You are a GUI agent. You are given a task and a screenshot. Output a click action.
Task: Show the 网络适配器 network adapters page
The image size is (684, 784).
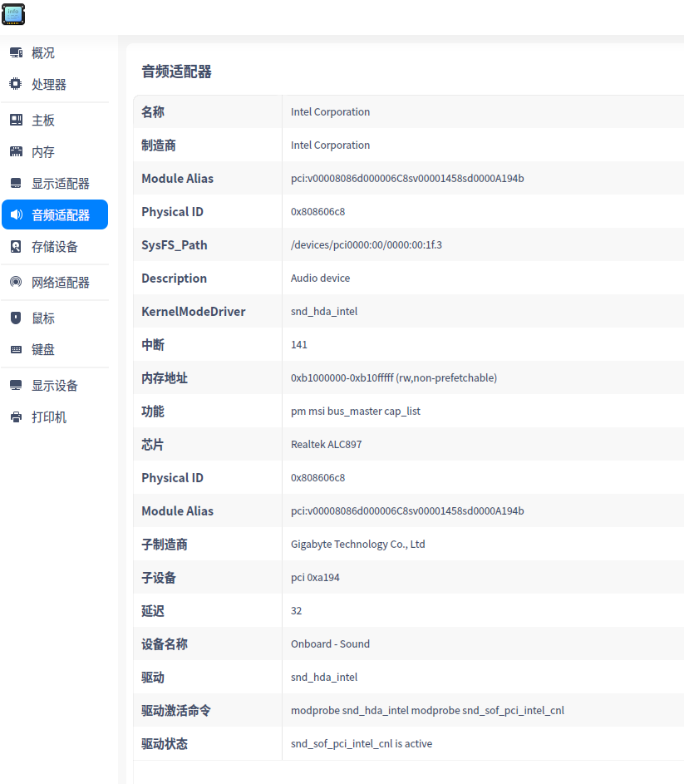(x=55, y=282)
